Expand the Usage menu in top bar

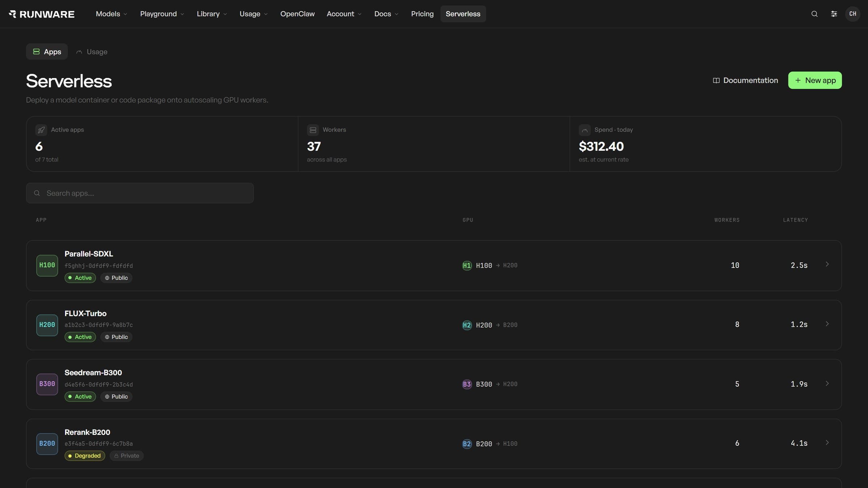pyautogui.click(x=254, y=14)
